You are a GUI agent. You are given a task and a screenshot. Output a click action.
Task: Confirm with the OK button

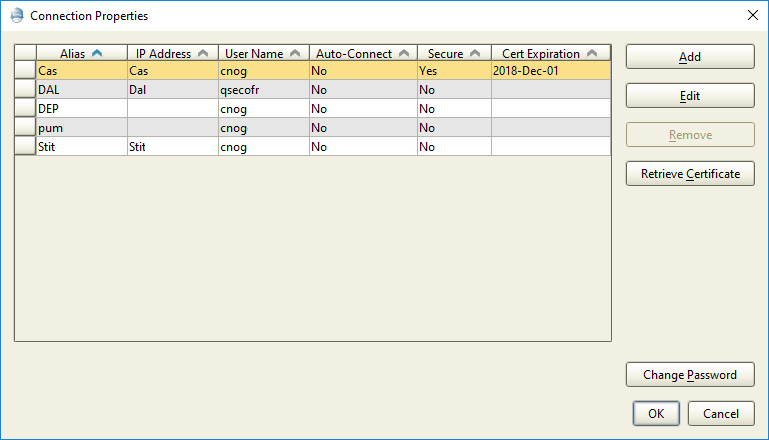(x=655, y=413)
